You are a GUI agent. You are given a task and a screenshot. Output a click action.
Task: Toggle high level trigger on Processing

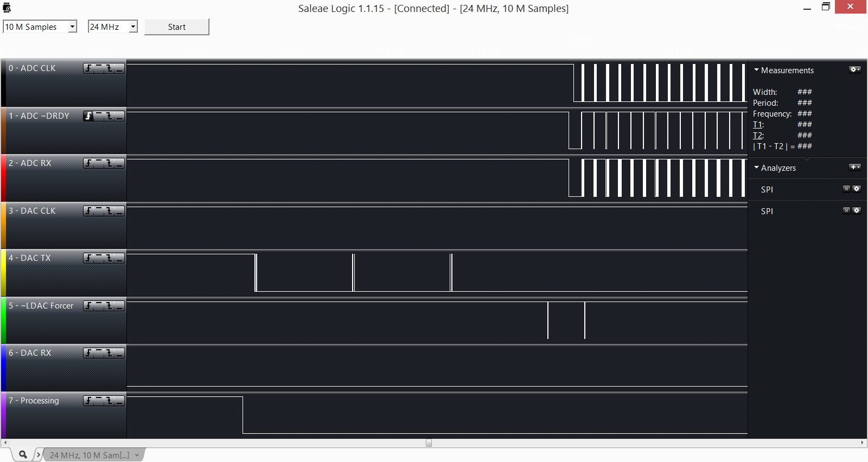coord(99,401)
